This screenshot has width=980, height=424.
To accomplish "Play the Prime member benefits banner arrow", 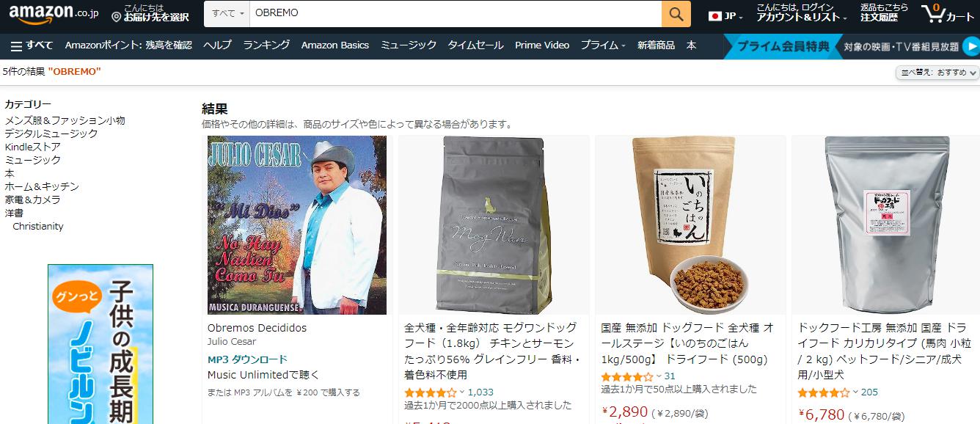I will coord(970,46).
